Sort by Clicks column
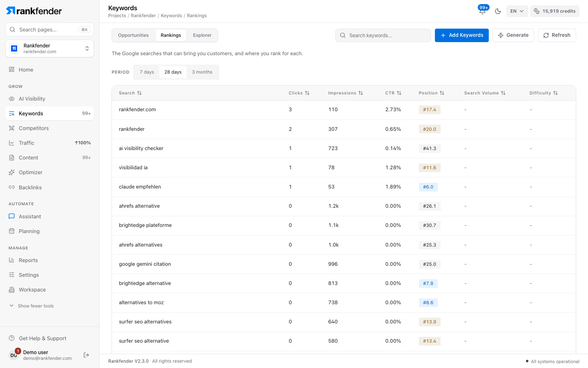 tap(299, 93)
